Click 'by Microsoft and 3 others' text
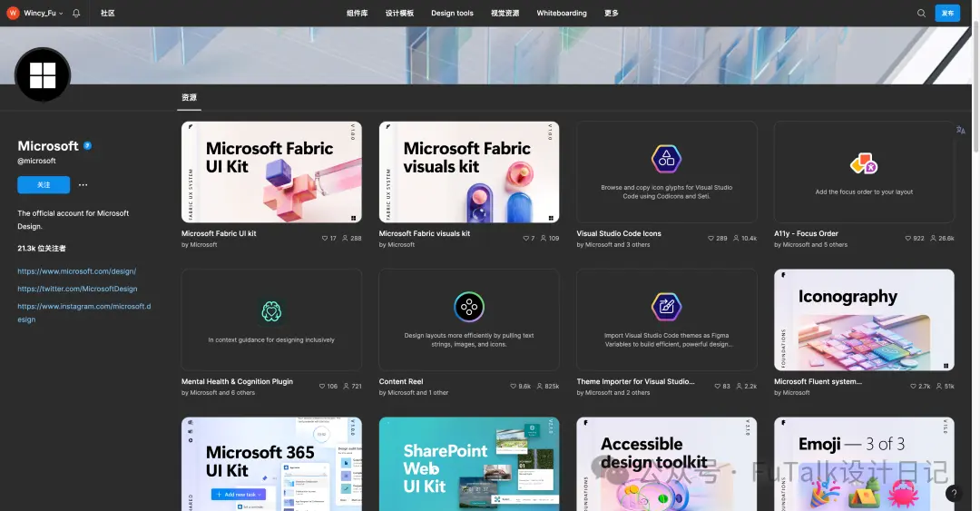The width and height of the screenshot is (980, 511). point(613,244)
